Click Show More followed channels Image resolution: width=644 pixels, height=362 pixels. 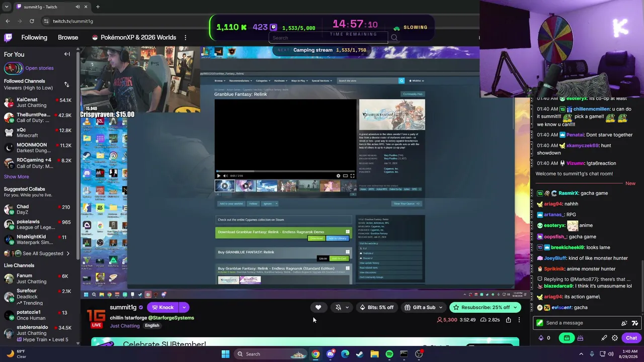pyautogui.click(x=17, y=176)
